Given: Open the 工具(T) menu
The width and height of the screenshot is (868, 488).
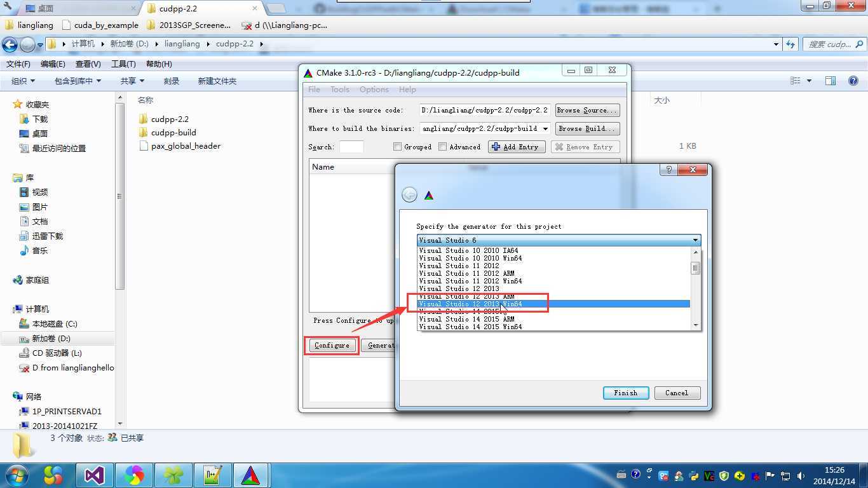Looking at the screenshot, I should coord(123,64).
